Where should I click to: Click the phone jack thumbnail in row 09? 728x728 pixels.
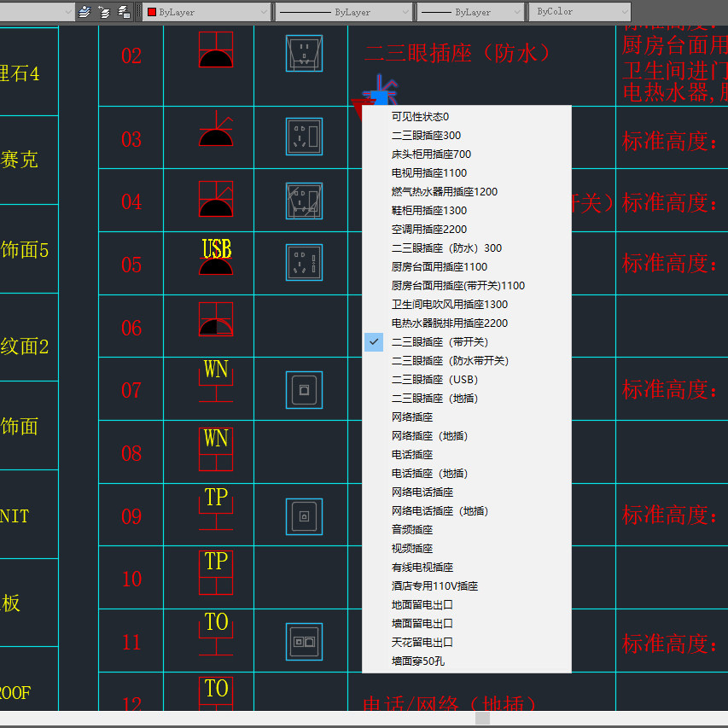[x=304, y=516]
